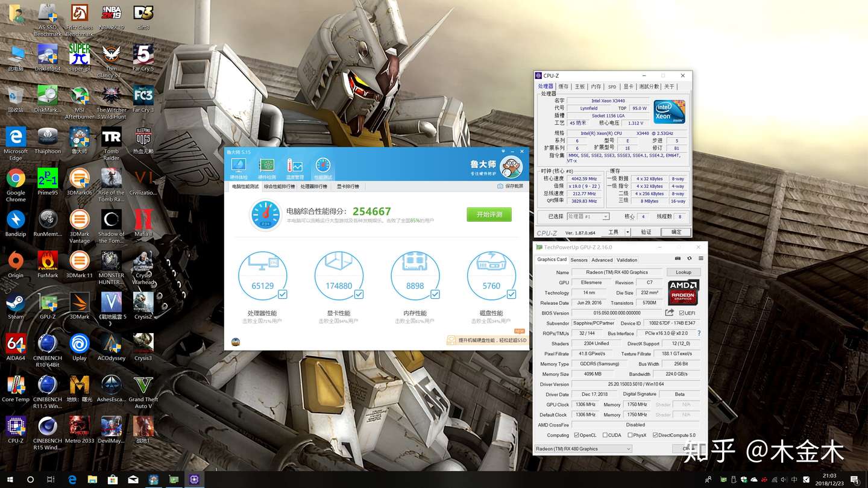Switch to the 显卡排行榜 tab
This screenshot has height=488, width=868.
coord(348,187)
